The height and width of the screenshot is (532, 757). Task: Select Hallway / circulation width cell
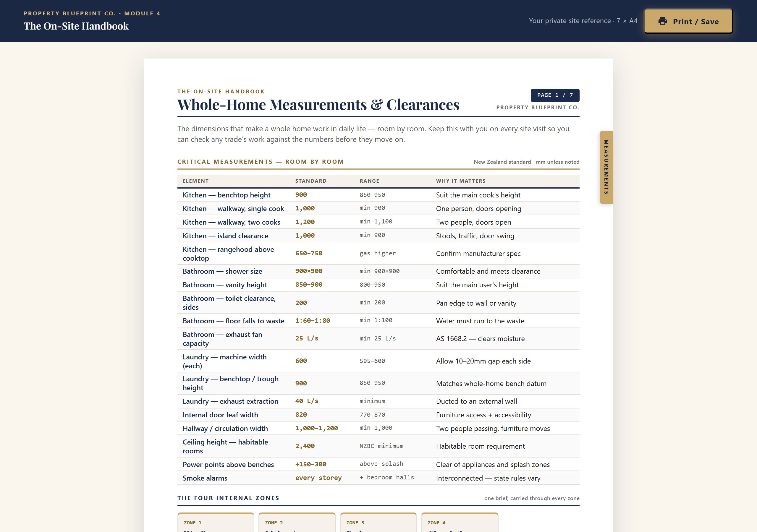click(x=225, y=429)
